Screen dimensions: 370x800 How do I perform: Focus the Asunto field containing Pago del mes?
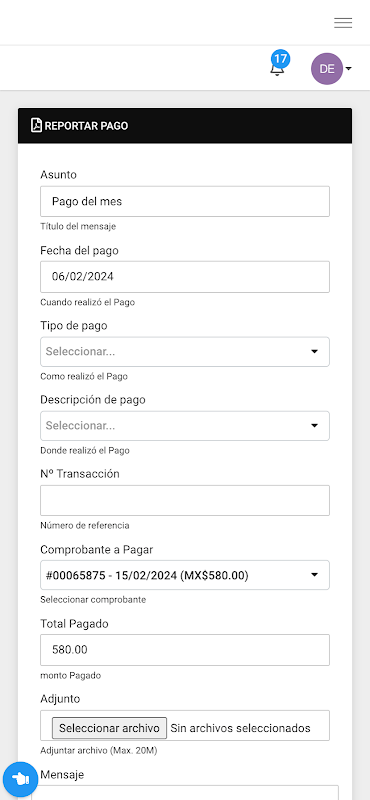click(185, 201)
